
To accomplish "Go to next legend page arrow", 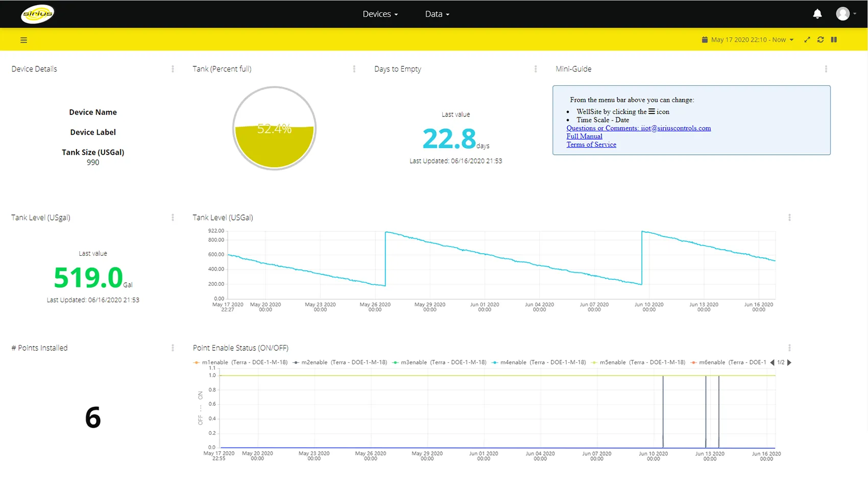I will coord(789,362).
